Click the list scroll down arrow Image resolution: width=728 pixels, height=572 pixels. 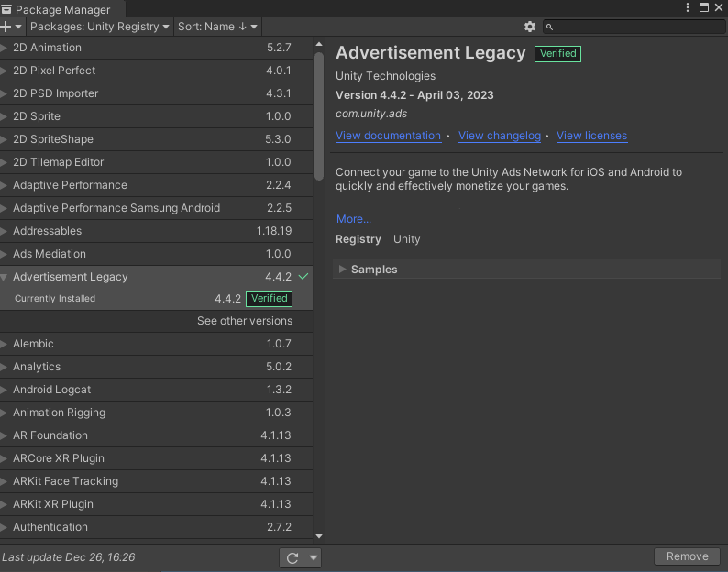pyautogui.click(x=319, y=536)
